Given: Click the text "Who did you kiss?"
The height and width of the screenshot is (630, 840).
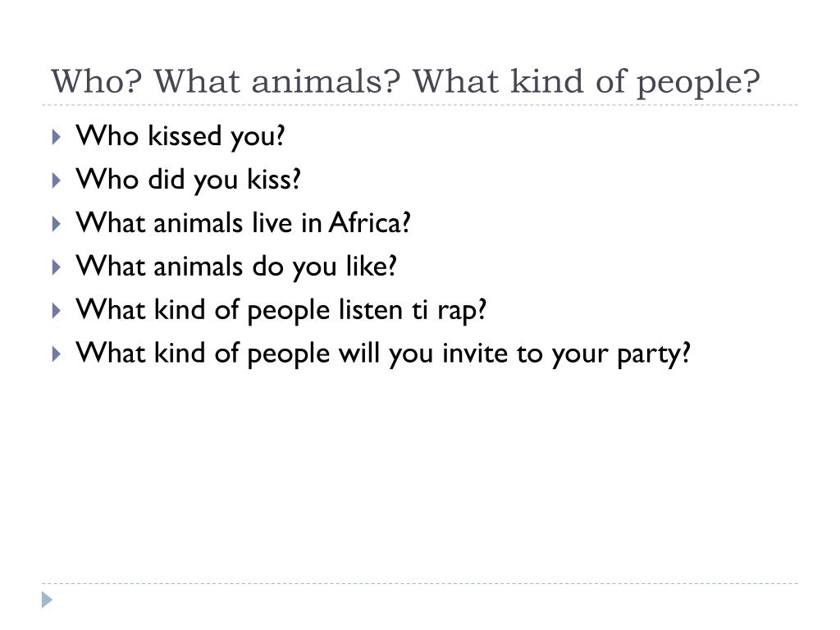Looking at the screenshot, I should click(x=188, y=180).
